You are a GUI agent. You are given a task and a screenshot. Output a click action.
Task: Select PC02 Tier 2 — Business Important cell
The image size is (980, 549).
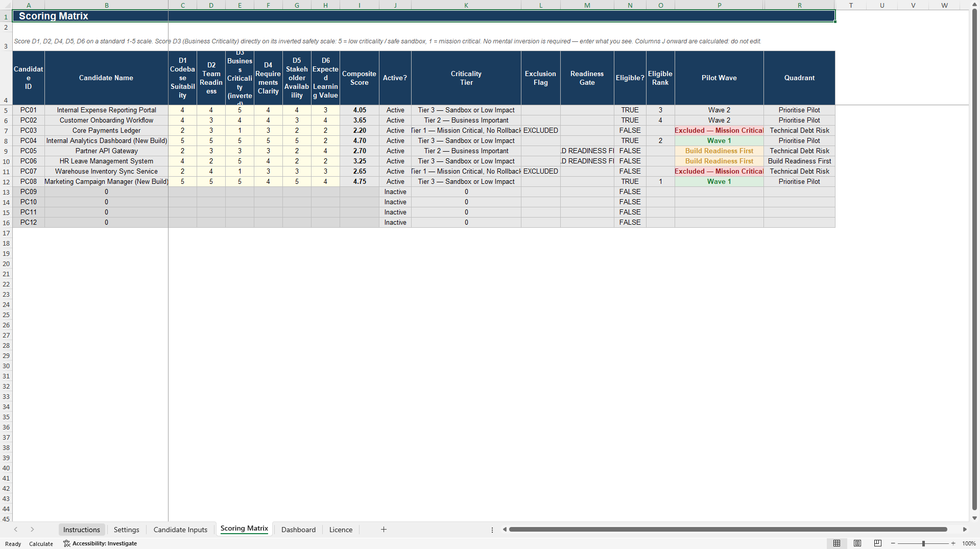[x=466, y=120]
